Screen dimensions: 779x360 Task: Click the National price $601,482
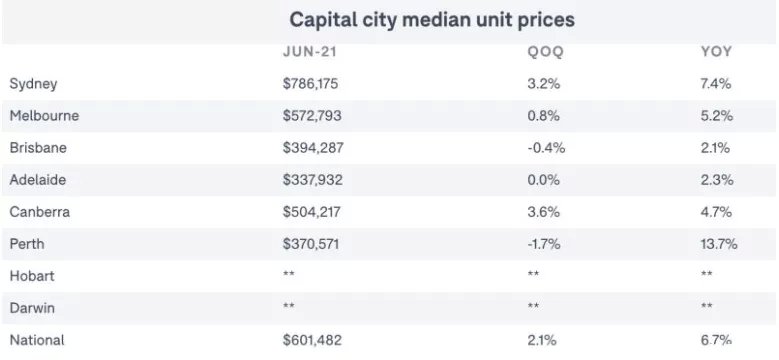click(x=312, y=340)
